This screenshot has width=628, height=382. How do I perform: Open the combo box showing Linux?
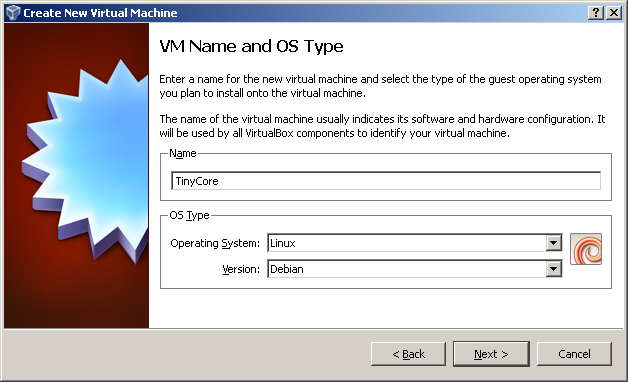click(415, 243)
